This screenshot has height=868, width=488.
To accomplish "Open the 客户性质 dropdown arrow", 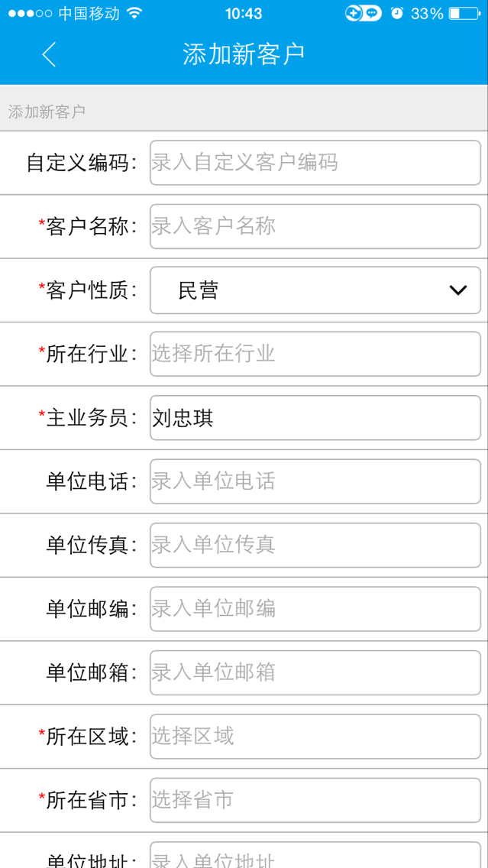I will pos(458,290).
